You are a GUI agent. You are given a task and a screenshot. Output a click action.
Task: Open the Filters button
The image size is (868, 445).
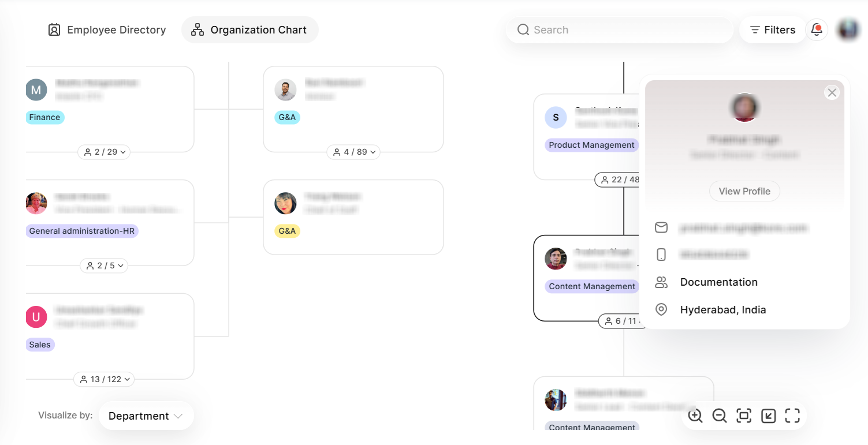point(772,30)
